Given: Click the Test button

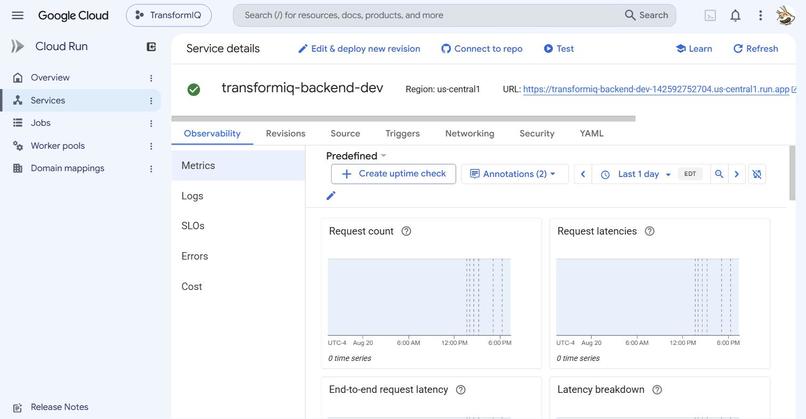Looking at the screenshot, I should pos(558,49).
